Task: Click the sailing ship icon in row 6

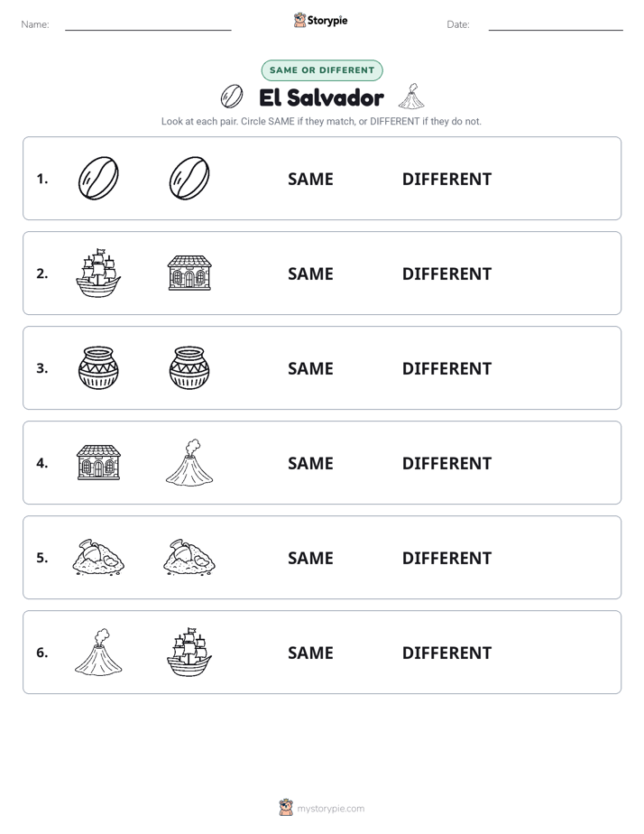Action: (x=189, y=652)
